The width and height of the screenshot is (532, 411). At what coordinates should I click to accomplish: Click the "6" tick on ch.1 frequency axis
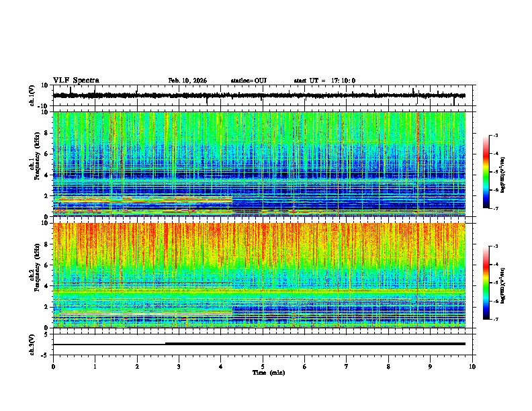point(46,154)
